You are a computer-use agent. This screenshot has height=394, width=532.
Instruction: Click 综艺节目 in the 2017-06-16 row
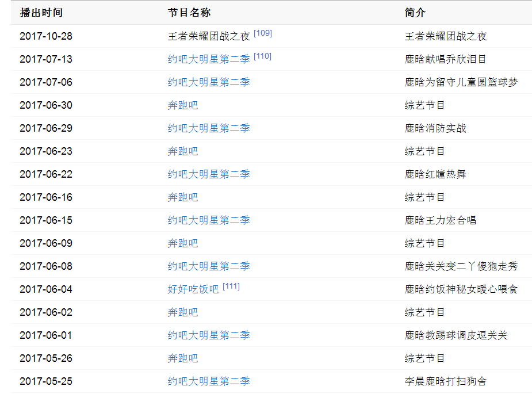(425, 197)
